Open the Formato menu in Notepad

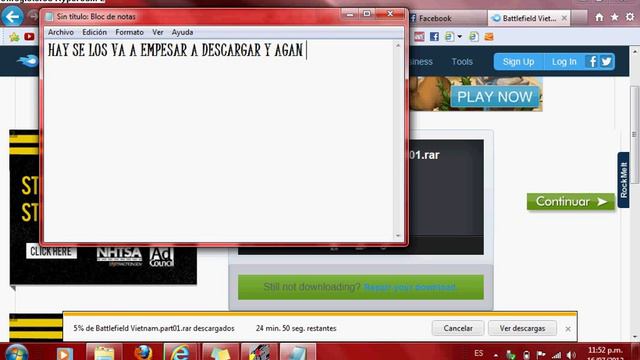click(x=129, y=32)
